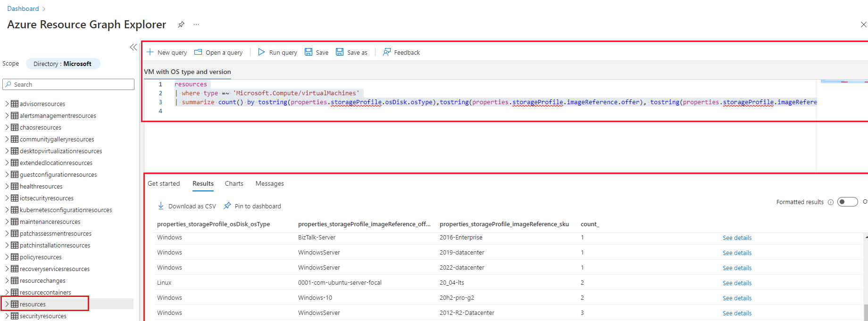
Task: Click the Download as CSV arrow icon
Action: [x=161, y=206]
